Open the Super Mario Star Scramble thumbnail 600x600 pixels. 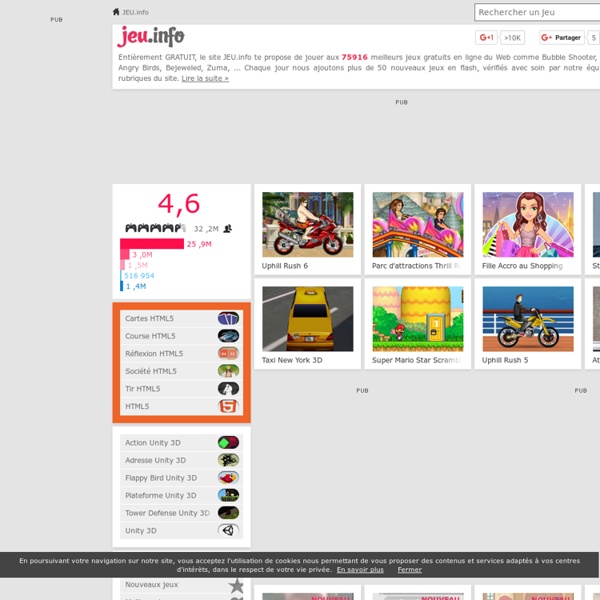(418, 319)
